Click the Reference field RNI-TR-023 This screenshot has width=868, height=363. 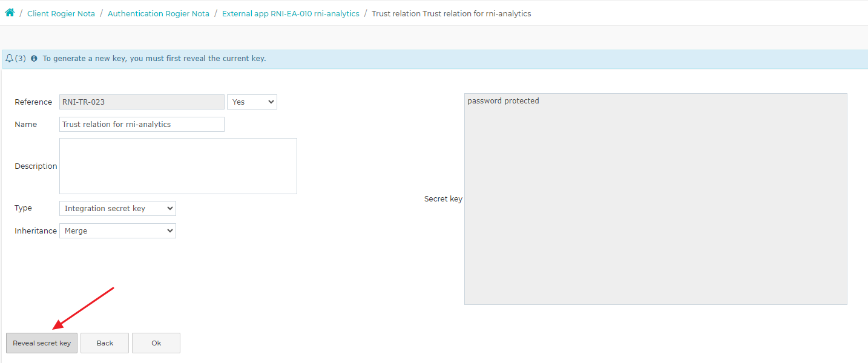point(142,102)
